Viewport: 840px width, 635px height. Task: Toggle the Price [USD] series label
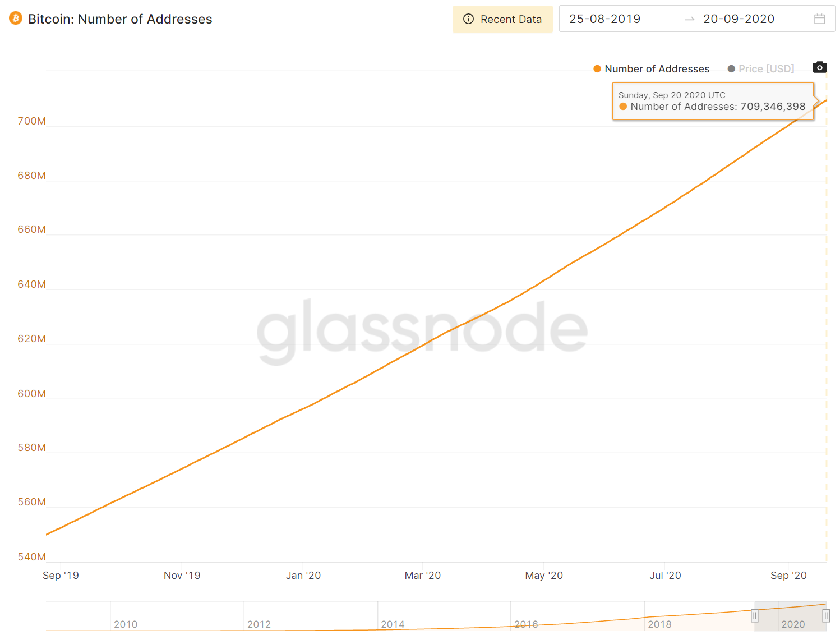point(766,69)
